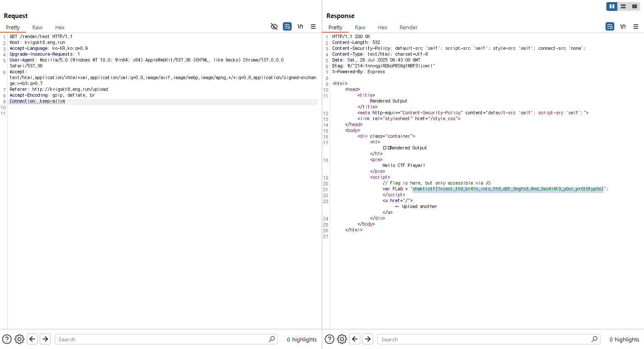This screenshot has width=644, height=349.
Task: Open help icon below Request pane
Action: coord(7,339)
